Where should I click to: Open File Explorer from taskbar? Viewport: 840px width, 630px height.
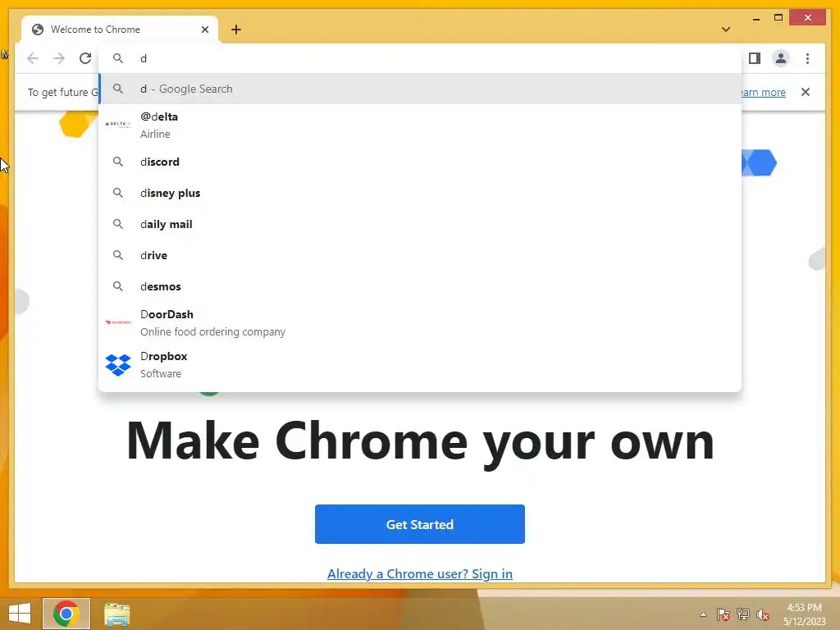[116, 614]
